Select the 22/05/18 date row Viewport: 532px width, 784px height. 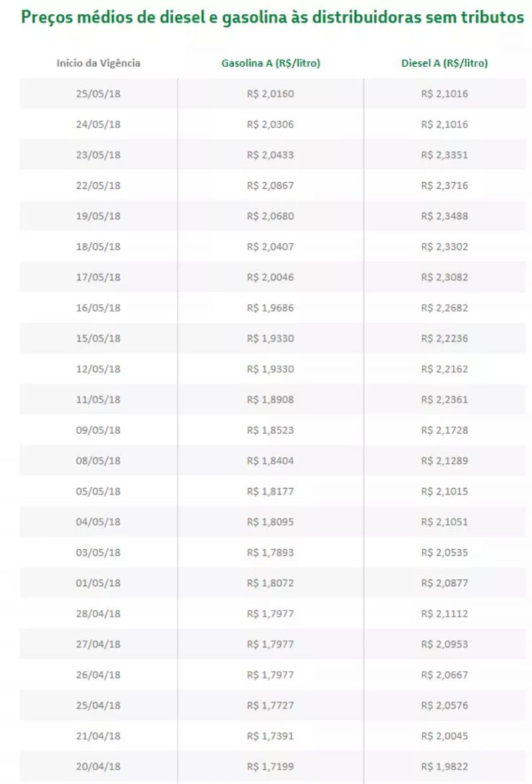click(x=98, y=186)
